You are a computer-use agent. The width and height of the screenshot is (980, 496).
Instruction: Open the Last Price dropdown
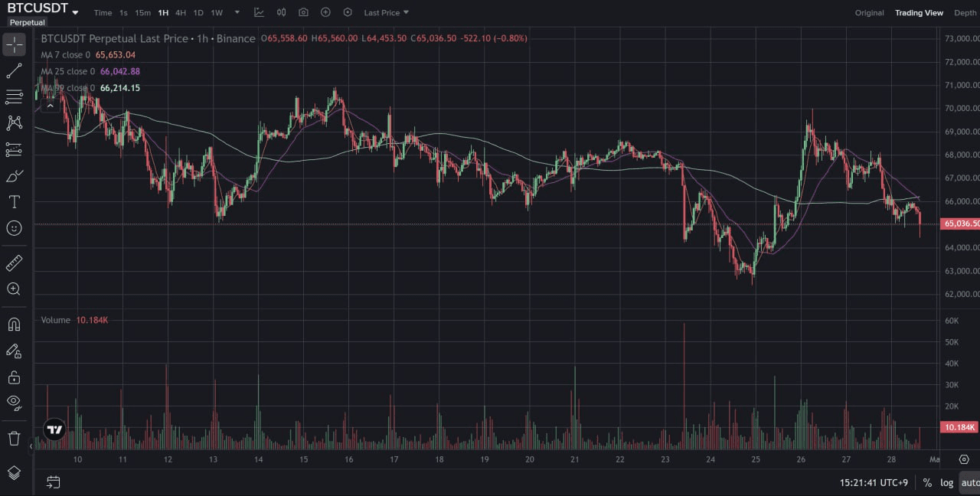click(x=386, y=12)
